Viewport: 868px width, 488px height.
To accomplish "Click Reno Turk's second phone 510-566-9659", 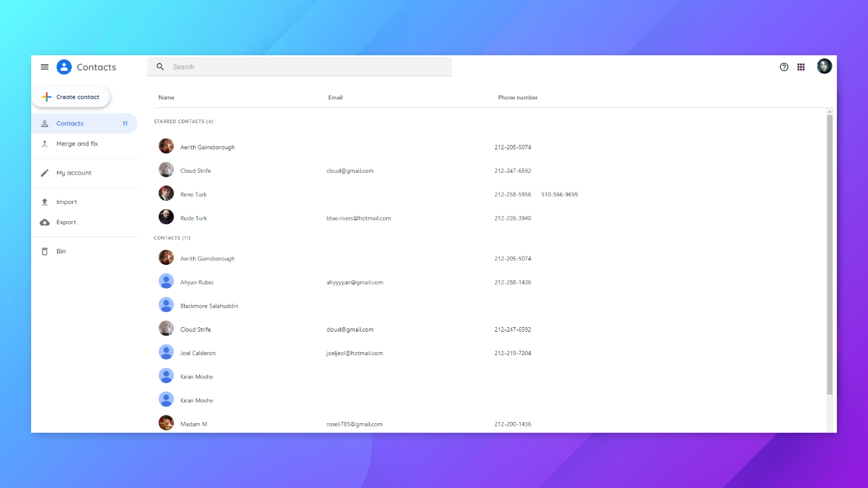I will point(559,194).
